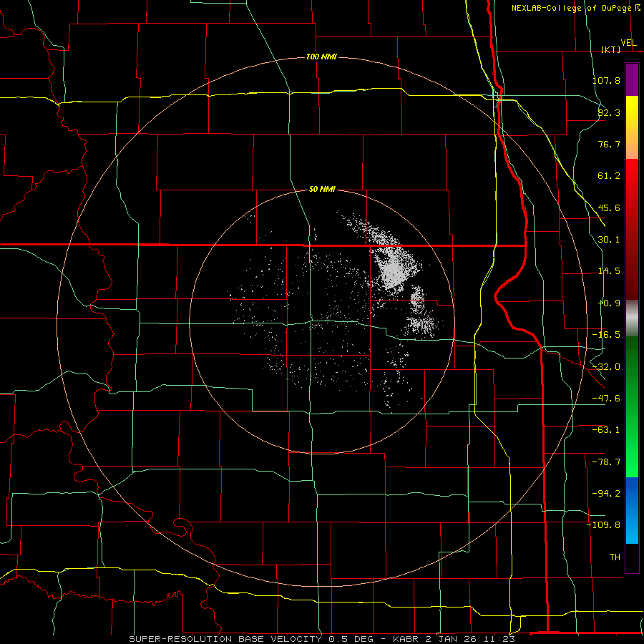Click the 76.7 velocity scale value

609,144
